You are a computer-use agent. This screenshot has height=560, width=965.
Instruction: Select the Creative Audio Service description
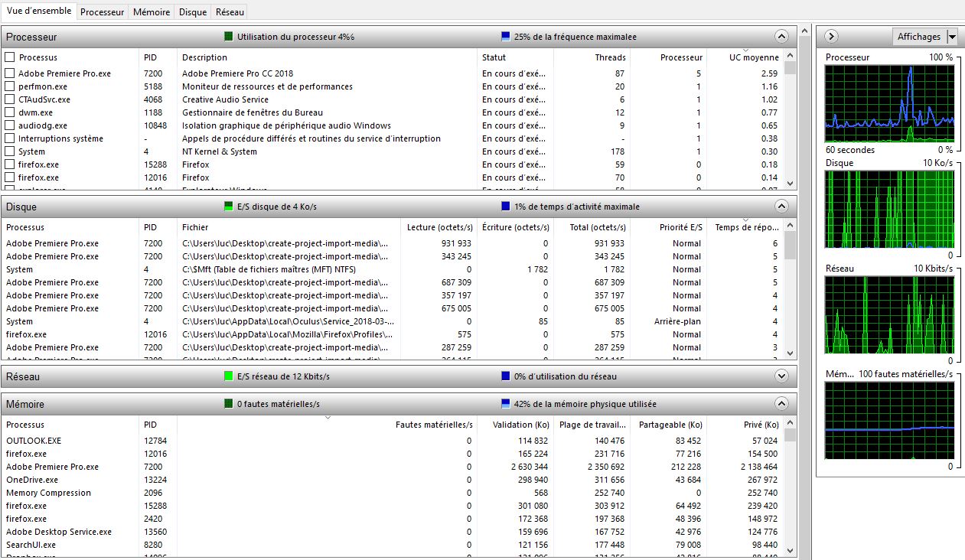coord(225,99)
